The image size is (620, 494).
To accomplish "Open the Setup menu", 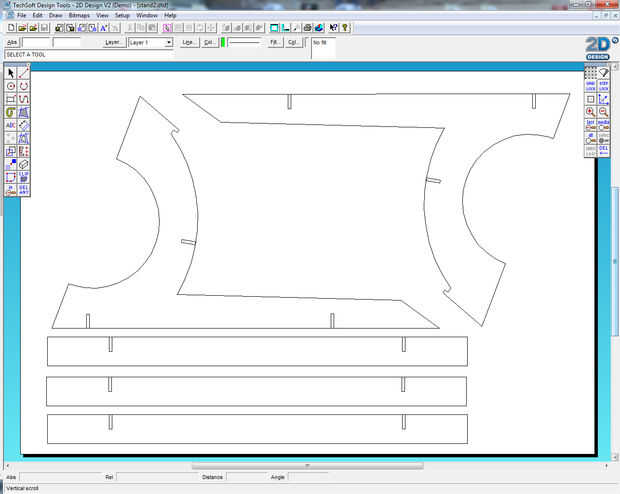I will coord(122,15).
